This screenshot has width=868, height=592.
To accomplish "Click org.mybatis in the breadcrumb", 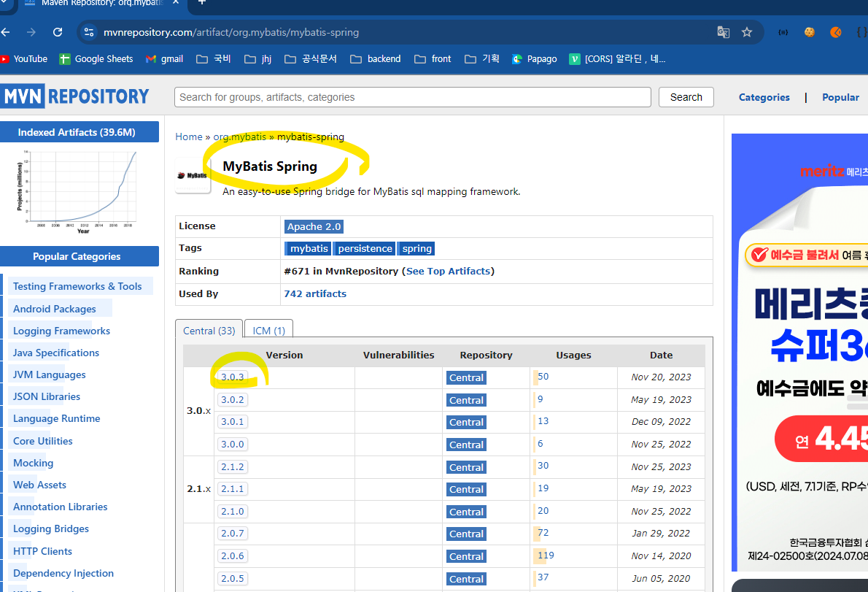I will [240, 137].
